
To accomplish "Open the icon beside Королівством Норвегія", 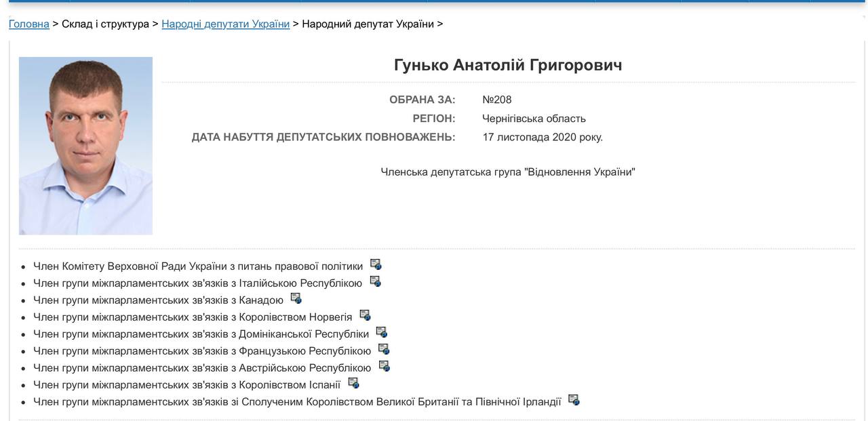I will (x=365, y=315).
